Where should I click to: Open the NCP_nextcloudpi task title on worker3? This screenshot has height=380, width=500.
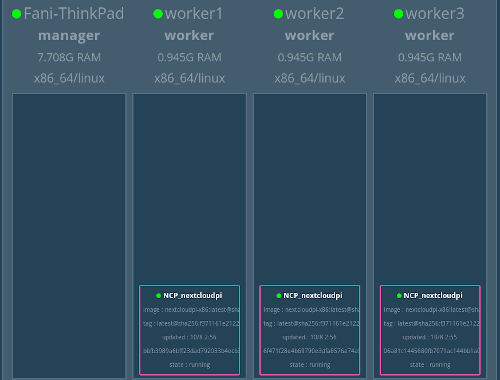(x=433, y=296)
